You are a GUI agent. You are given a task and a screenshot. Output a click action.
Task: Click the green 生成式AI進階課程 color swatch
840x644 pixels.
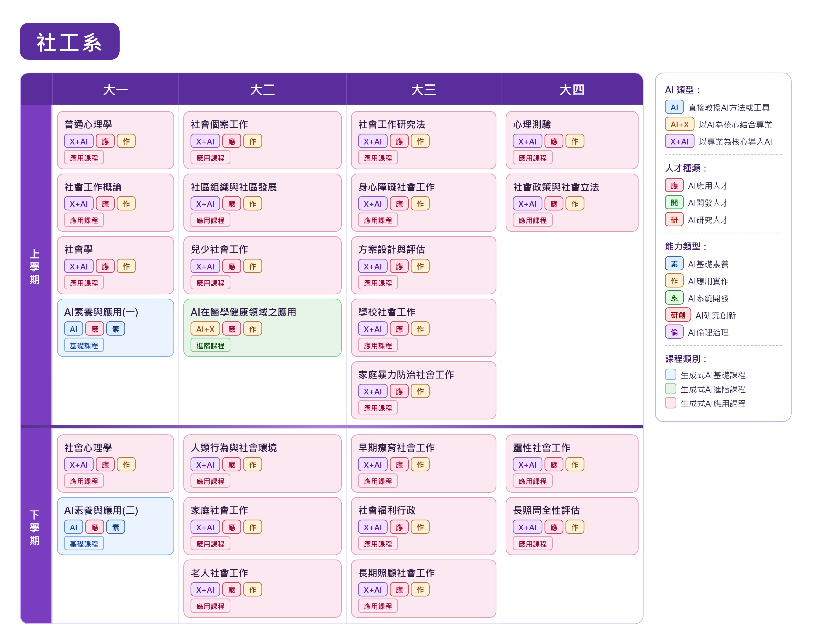(x=670, y=389)
